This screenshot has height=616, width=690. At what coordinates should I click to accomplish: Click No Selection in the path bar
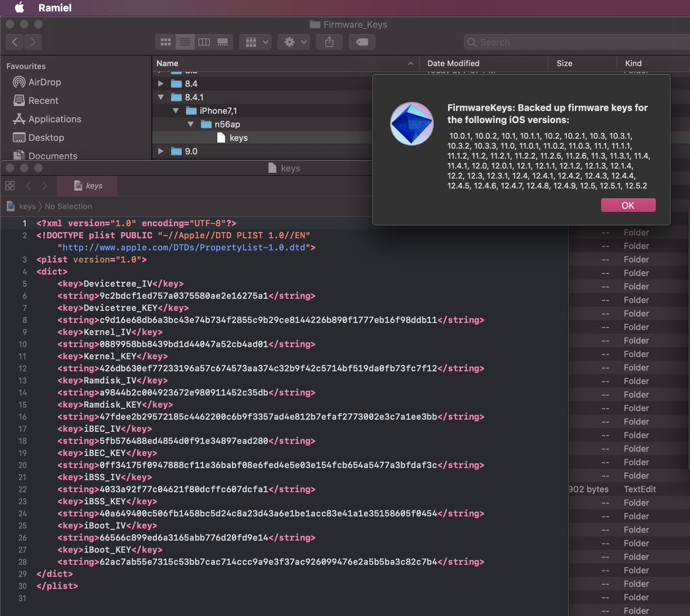(68, 206)
